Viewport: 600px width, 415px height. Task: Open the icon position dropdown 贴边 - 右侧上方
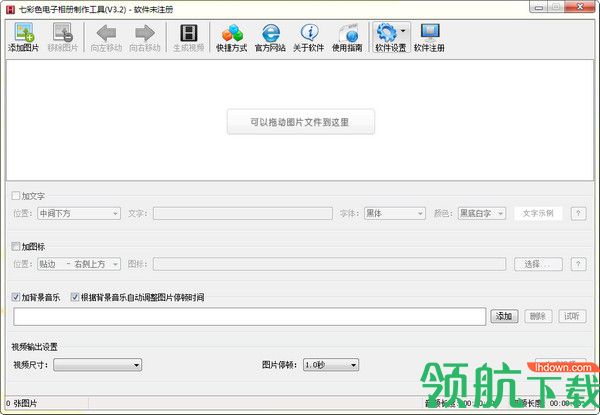(x=79, y=264)
